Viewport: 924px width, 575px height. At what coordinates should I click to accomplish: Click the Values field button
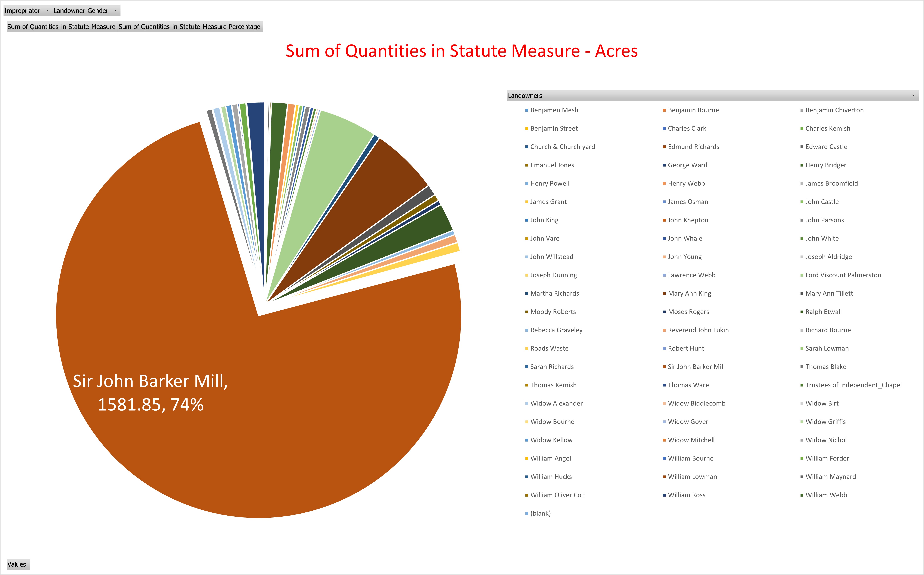tap(17, 564)
